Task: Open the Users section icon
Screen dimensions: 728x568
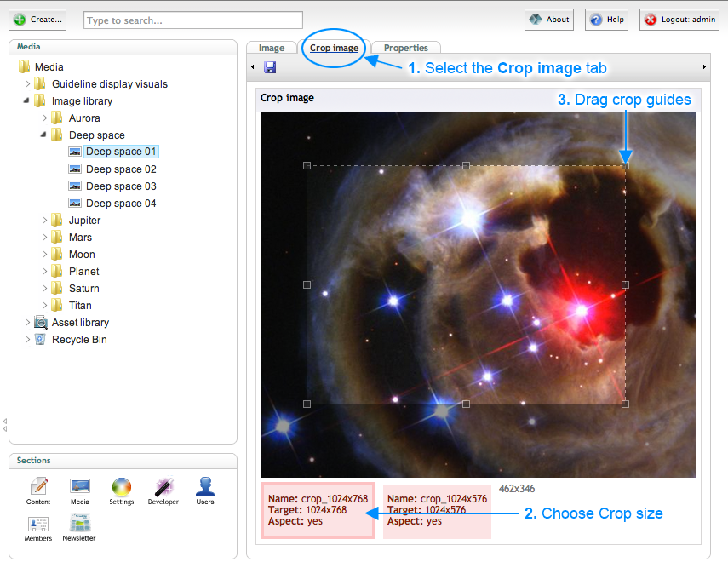Action: pos(205,491)
